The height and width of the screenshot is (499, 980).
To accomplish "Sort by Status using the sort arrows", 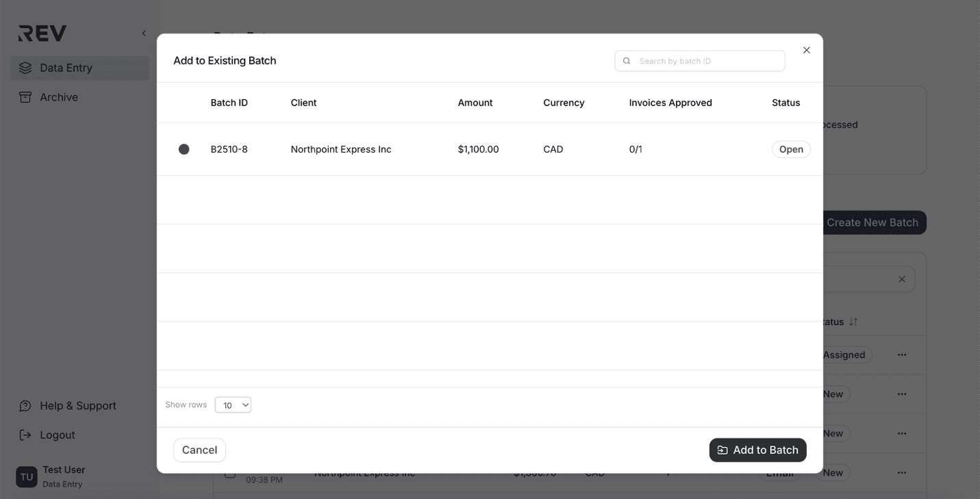I will click(853, 321).
